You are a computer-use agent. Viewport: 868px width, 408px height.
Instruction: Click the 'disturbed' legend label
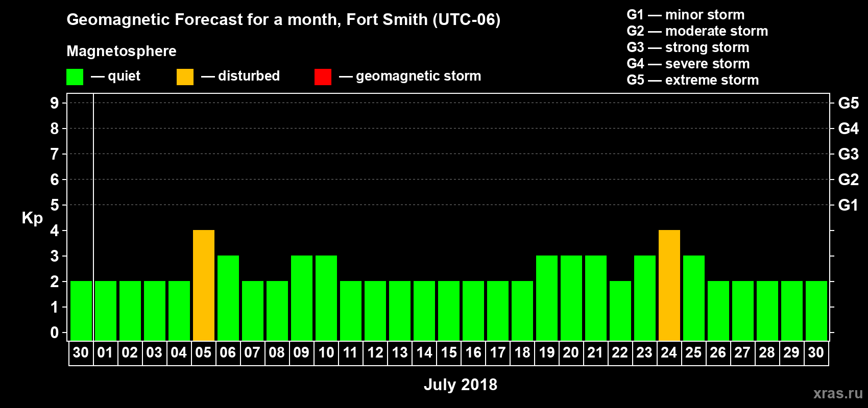[249, 76]
